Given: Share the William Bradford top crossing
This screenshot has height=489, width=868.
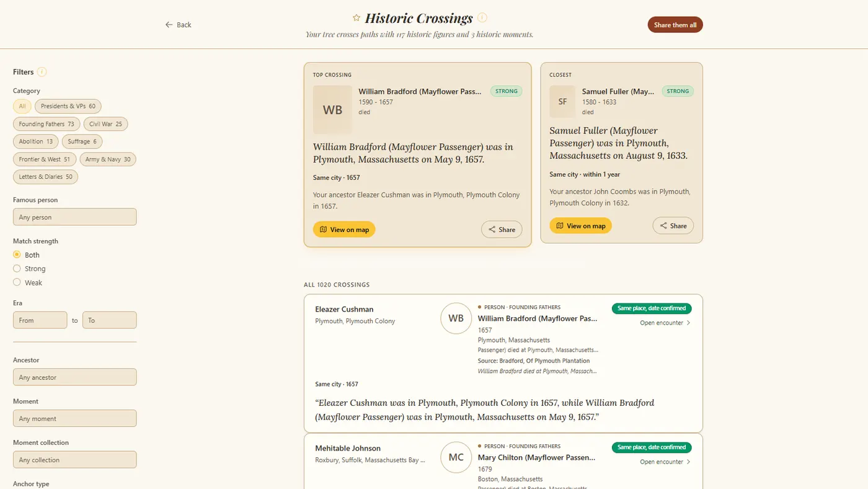Looking at the screenshot, I should pos(502,230).
